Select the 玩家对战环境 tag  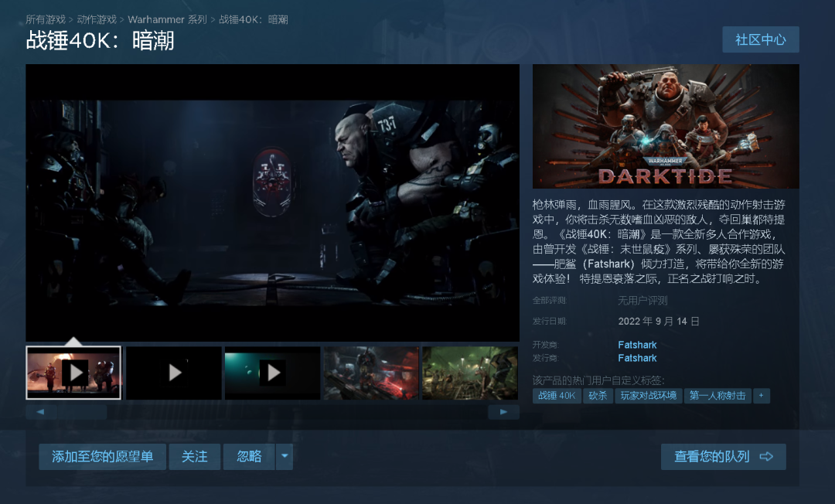(x=648, y=396)
